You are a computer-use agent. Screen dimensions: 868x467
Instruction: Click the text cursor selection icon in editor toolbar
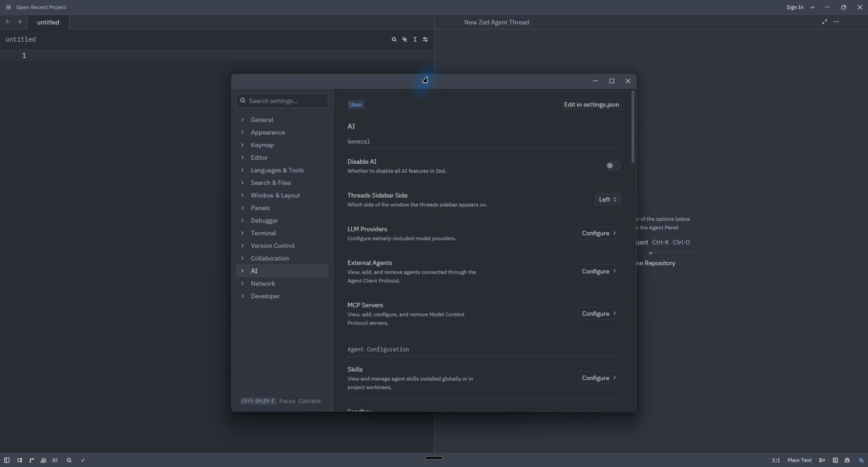click(415, 40)
